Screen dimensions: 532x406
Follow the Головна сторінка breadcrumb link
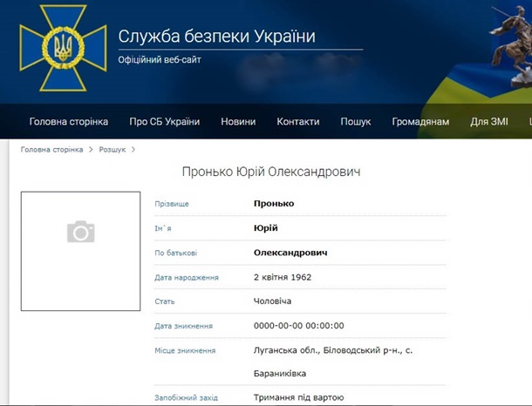click(51, 150)
